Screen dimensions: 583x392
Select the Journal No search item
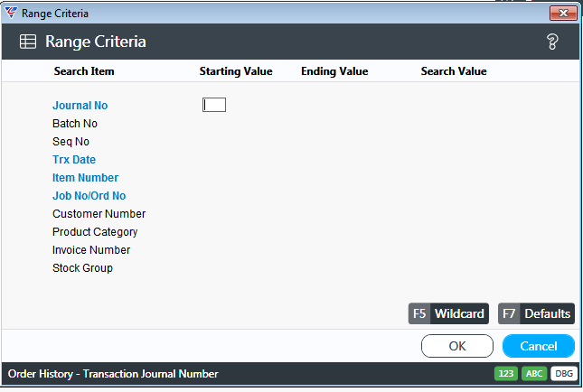[x=80, y=106]
